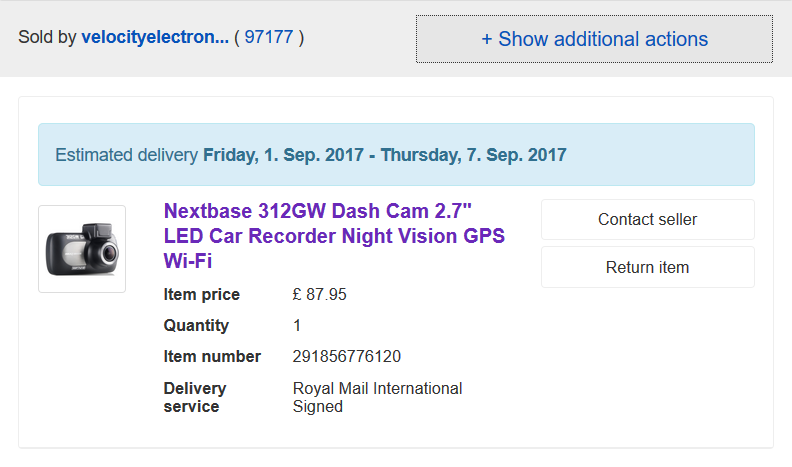Click Royal Mail International Signed text
792x467 pixels.
coord(377,397)
